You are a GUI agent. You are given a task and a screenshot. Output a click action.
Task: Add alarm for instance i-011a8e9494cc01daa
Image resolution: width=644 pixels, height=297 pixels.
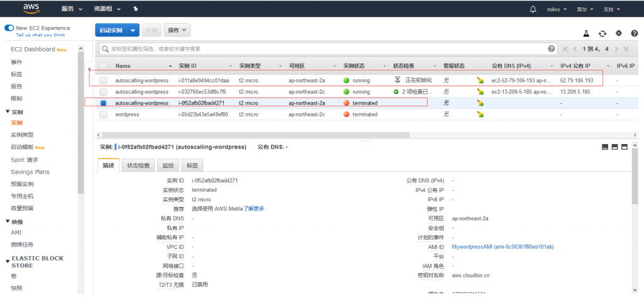click(480, 81)
